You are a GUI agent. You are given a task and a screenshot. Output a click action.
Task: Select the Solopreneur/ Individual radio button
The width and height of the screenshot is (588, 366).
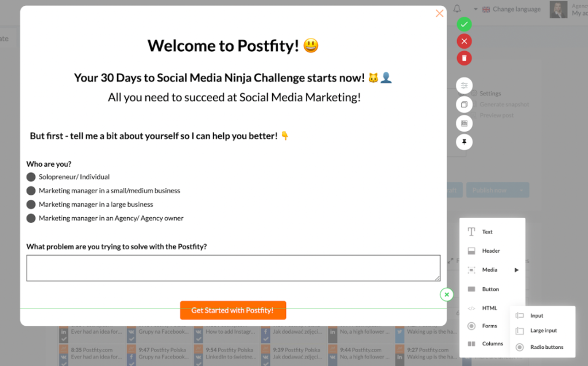click(x=31, y=177)
